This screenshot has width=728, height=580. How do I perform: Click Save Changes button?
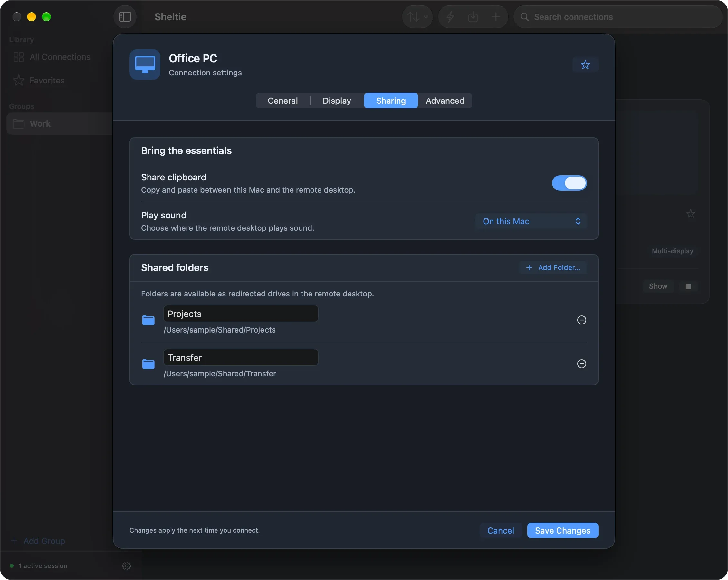pyautogui.click(x=562, y=530)
